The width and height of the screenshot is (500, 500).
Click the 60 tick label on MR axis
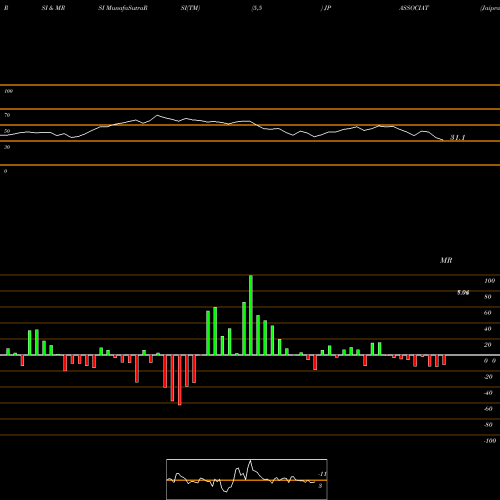click(x=488, y=313)
